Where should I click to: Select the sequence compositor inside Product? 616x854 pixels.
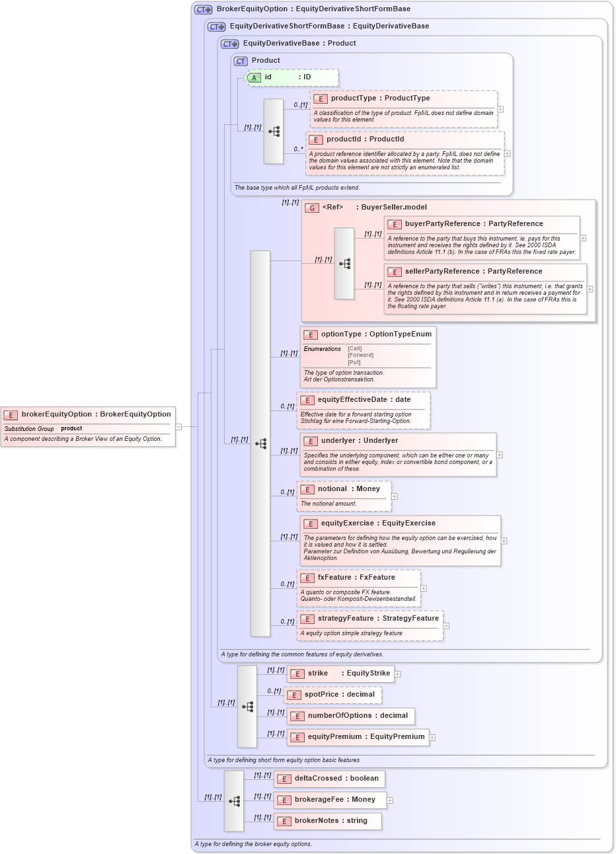coord(274,132)
